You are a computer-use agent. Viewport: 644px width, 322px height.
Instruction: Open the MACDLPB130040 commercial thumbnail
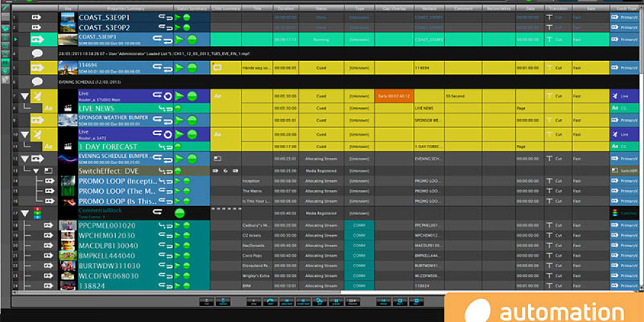68,246
